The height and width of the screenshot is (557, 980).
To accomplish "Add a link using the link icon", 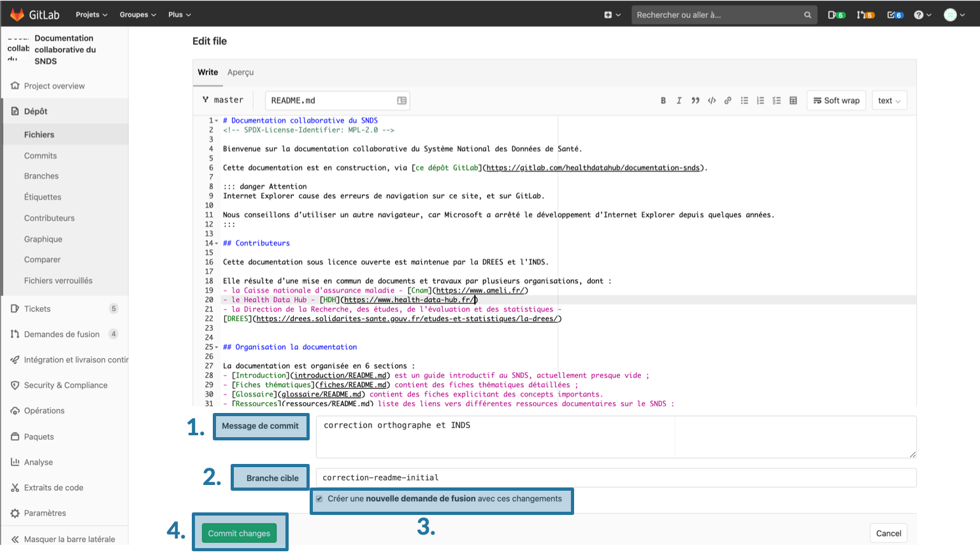I will (728, 101).
